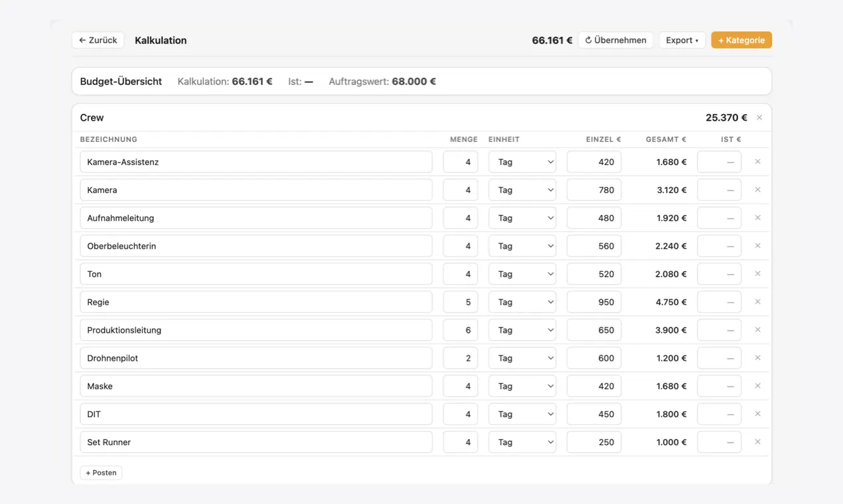Remove the Regie line item

[757, 302]
